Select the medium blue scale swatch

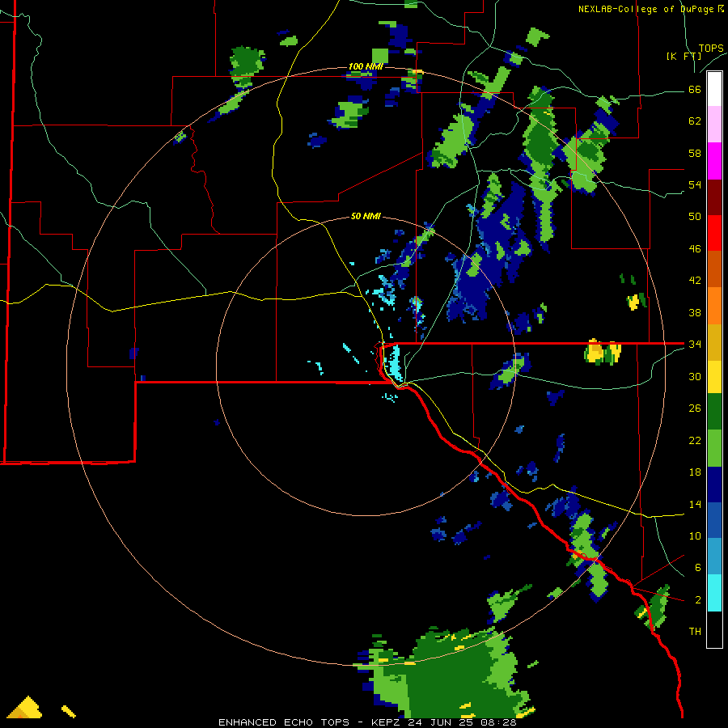[x=714, y=520]
